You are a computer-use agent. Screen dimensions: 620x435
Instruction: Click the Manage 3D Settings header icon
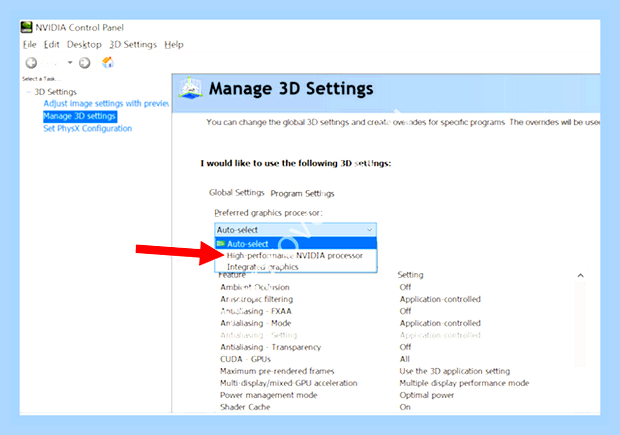click(x=191, y=88)
